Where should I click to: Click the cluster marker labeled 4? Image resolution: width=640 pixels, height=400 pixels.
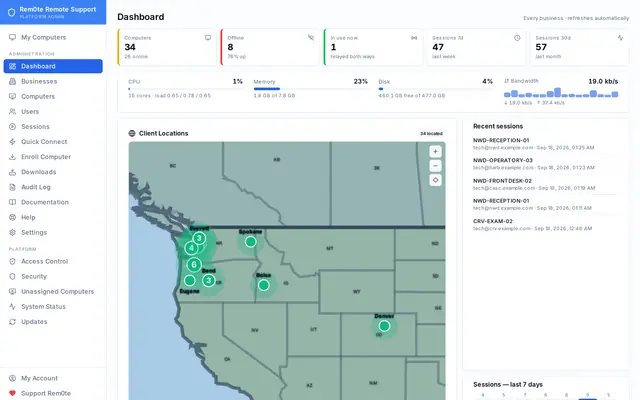tap(191, 248)
